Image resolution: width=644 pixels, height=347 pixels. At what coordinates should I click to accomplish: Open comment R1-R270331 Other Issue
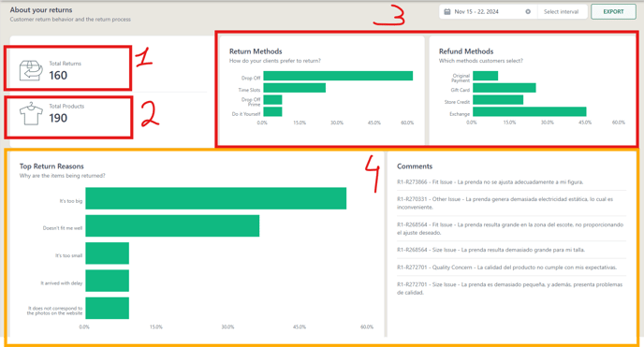[x=505, y=203]
